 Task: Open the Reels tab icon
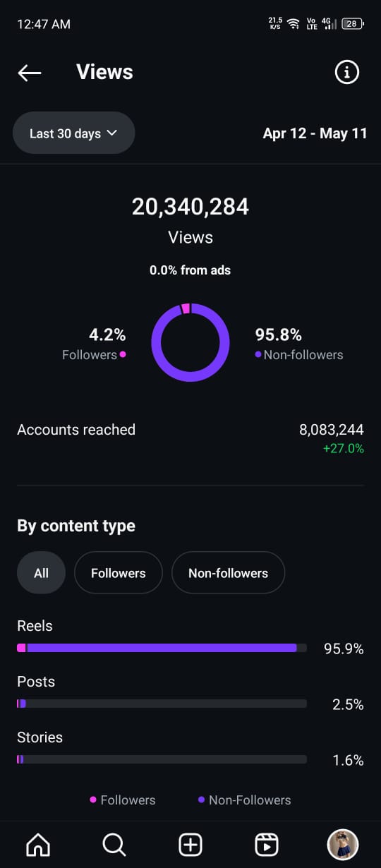click(x=267, y=844)
